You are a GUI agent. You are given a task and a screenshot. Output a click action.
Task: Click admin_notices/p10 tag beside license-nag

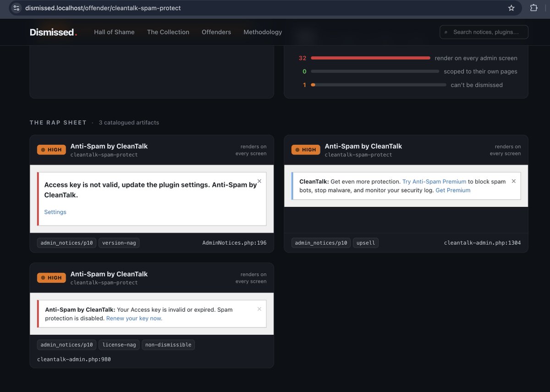point(67,345)
